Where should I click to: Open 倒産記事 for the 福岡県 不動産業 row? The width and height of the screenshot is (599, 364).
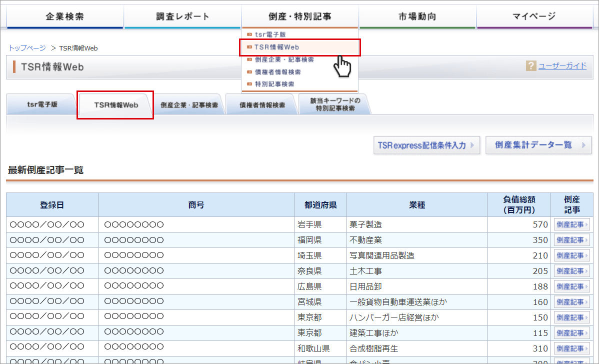571,240
